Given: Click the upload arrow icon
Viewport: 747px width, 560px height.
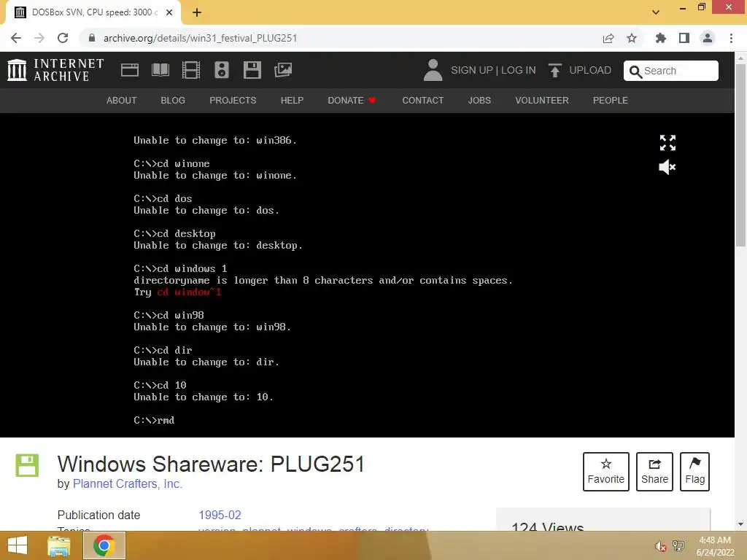Looking at the screenshot, I should pos(554,70).
